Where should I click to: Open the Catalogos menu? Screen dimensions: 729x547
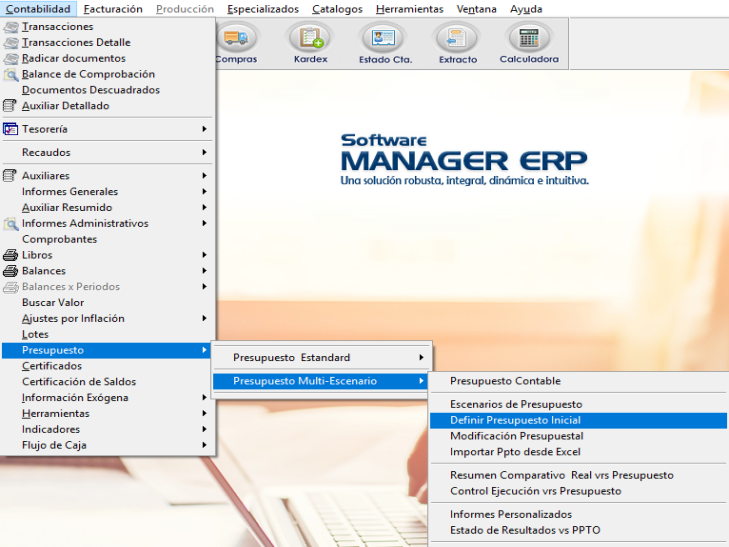[x=337, y=9]
